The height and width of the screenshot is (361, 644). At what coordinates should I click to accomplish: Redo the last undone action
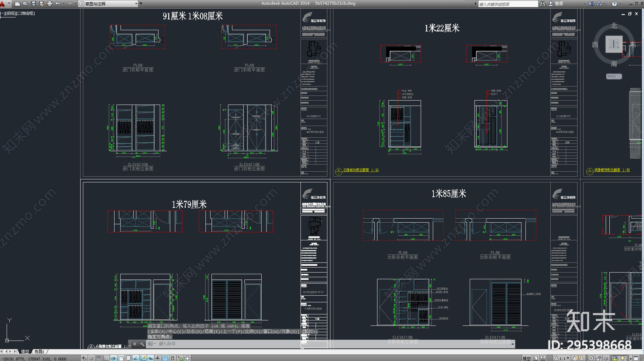point(69,4)
